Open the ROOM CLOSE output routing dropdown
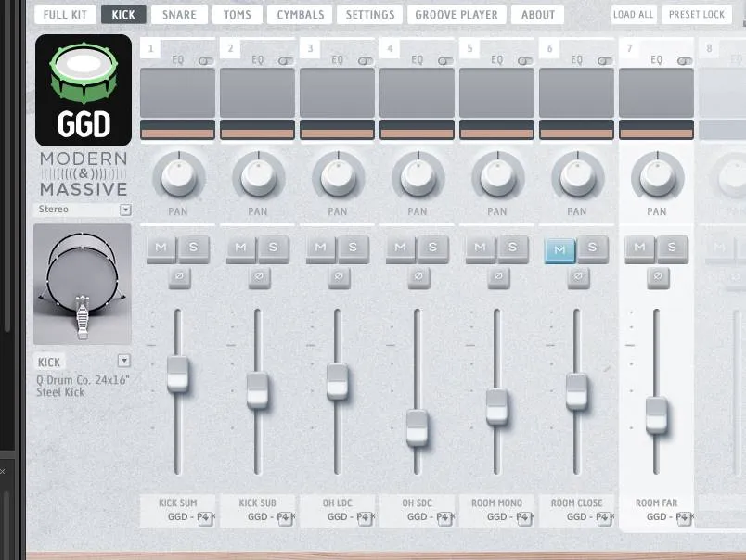This screenshot has width=746, height=560. (x=603, y=518)
